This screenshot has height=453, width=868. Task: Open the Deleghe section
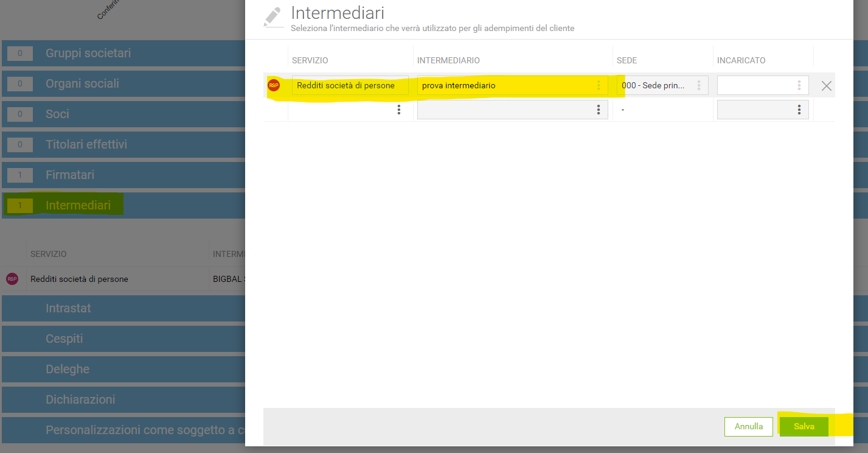[123, 370]
